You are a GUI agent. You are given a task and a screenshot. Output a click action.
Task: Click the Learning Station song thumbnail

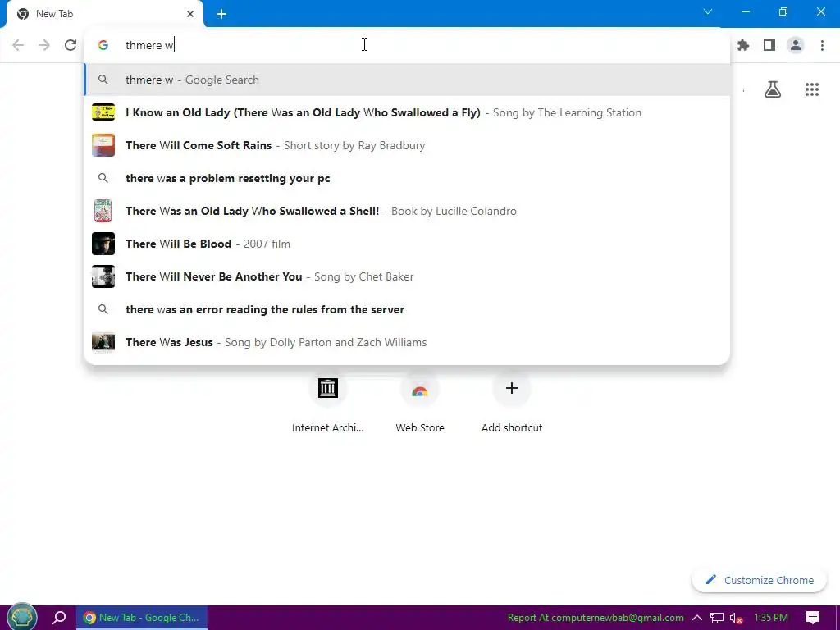click(x=103, y=112)
